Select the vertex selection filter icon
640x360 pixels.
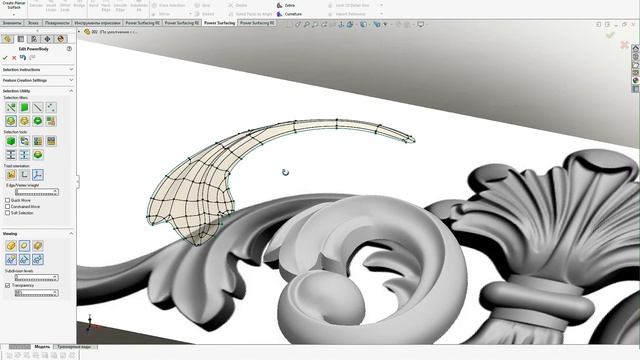click(11, 107)
